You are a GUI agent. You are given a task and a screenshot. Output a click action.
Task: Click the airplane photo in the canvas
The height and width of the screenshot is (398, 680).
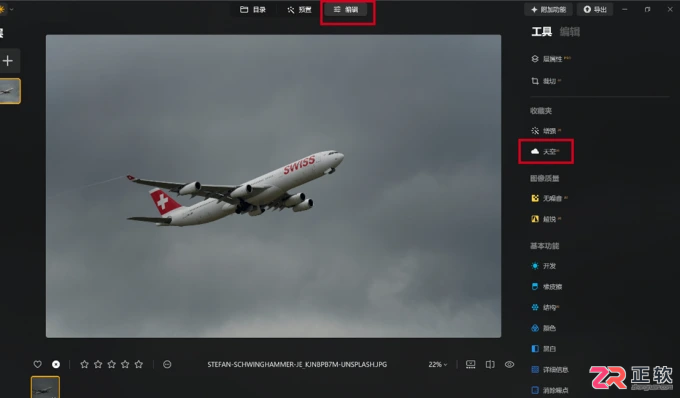273,186
